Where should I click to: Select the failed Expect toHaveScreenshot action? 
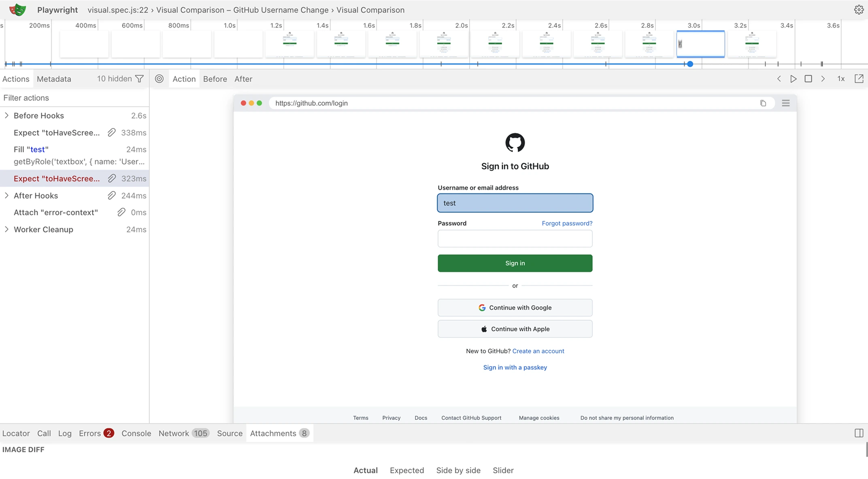tap(74, 178)
